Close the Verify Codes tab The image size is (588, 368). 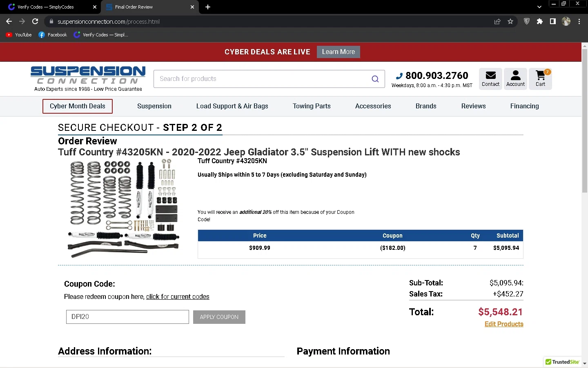point(95,7)
